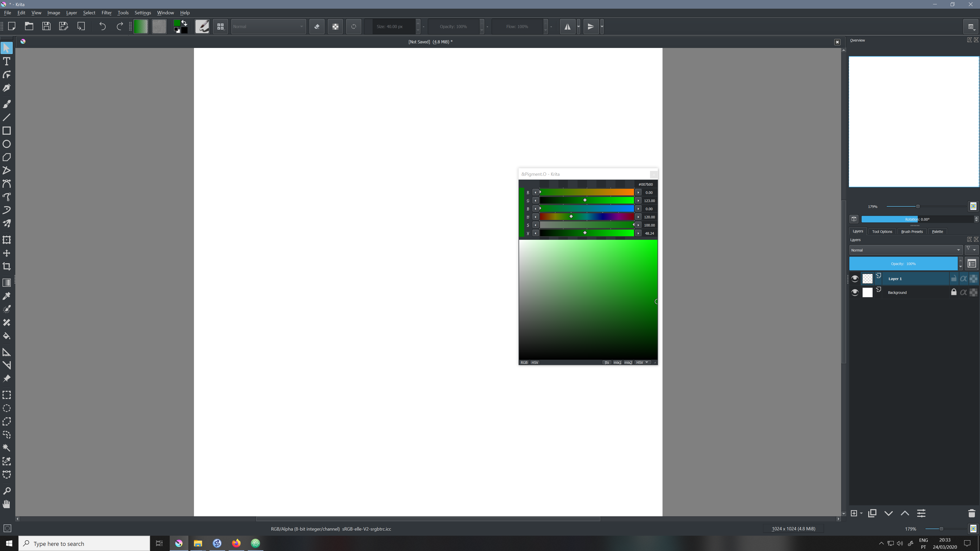Select the Text tool

point(6,61)
